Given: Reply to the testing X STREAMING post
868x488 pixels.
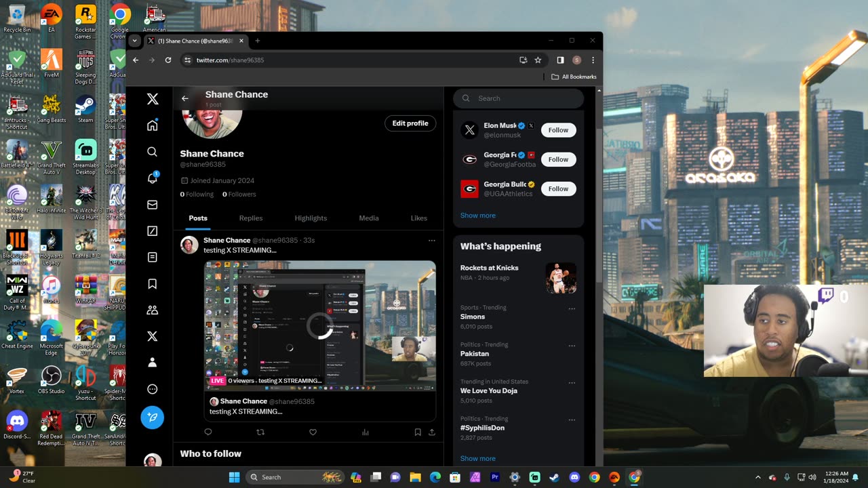Looking at the screenshot, I should [208, 432].
